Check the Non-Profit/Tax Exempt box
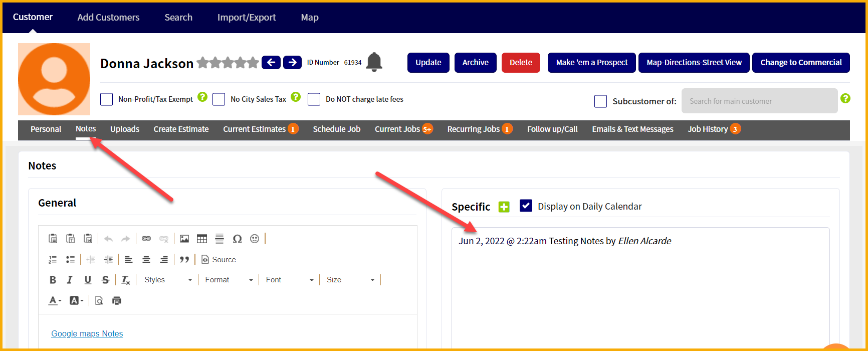The image size is (868, 351). click(x=106, y=99)
